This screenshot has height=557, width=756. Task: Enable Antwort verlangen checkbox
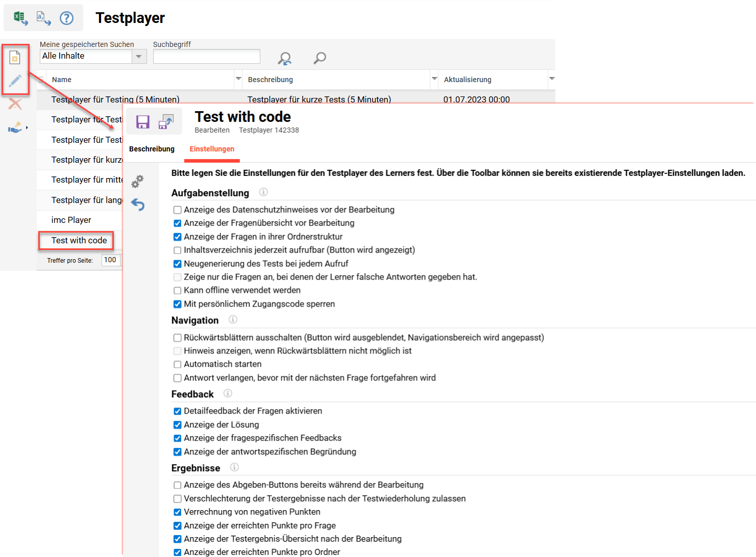click(177, 378)
